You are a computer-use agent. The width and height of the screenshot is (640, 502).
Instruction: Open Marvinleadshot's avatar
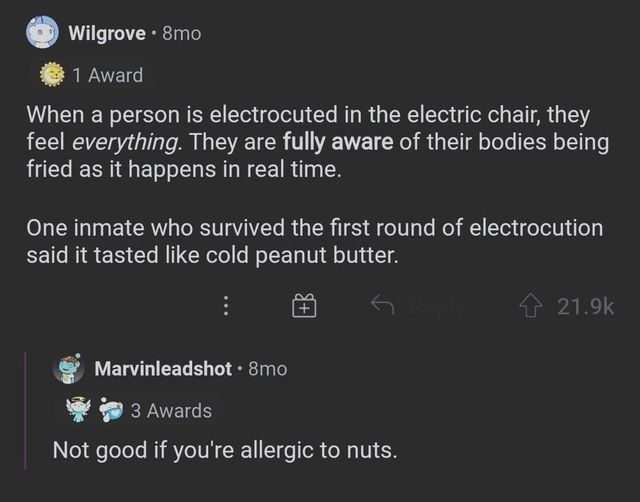[68, 367]
